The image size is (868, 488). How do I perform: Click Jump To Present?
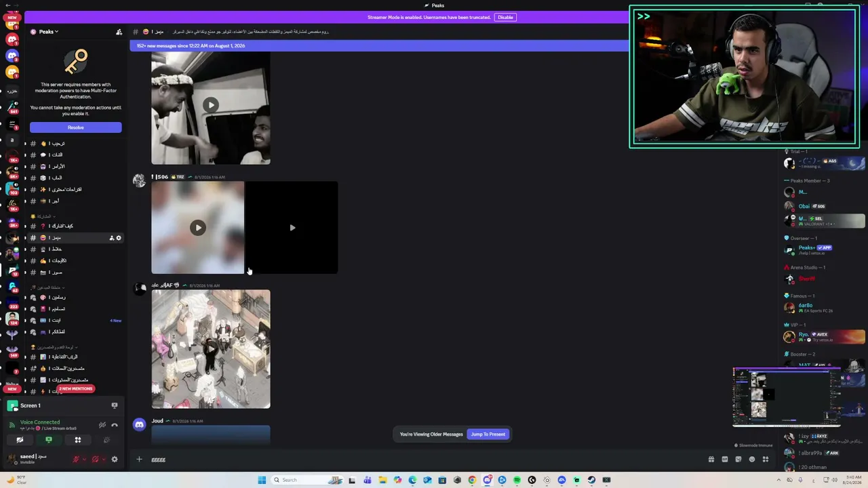click(488, 434)
